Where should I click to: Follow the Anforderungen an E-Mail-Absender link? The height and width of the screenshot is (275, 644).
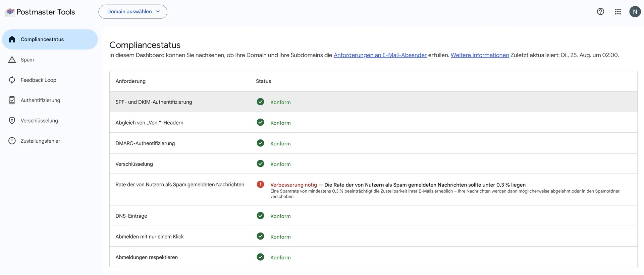pos(380,55)
